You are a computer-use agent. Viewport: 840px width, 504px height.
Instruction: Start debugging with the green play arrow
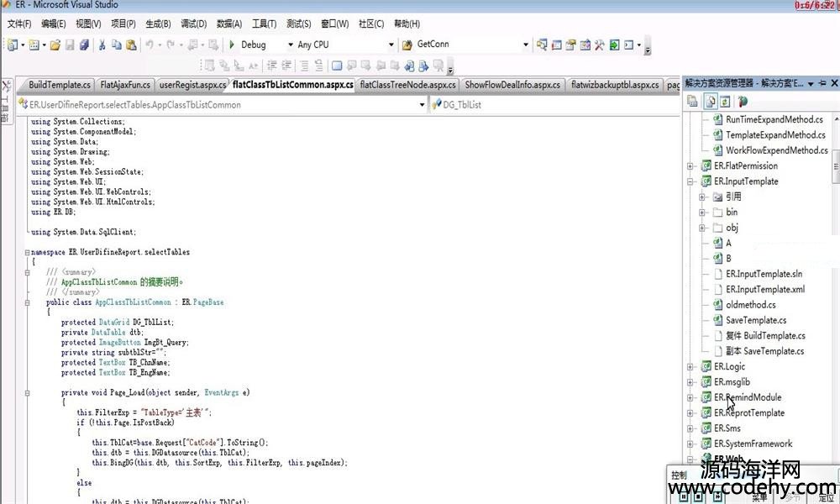pos(232,45)
